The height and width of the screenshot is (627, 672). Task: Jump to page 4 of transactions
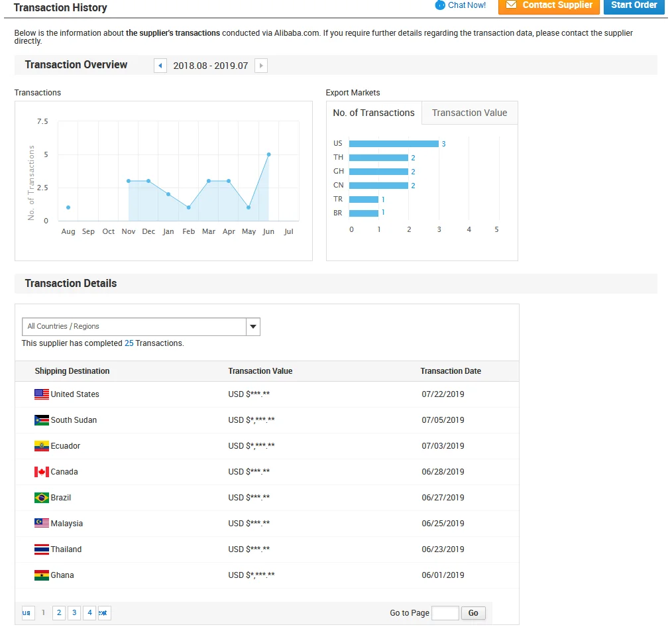pos(89,613)
